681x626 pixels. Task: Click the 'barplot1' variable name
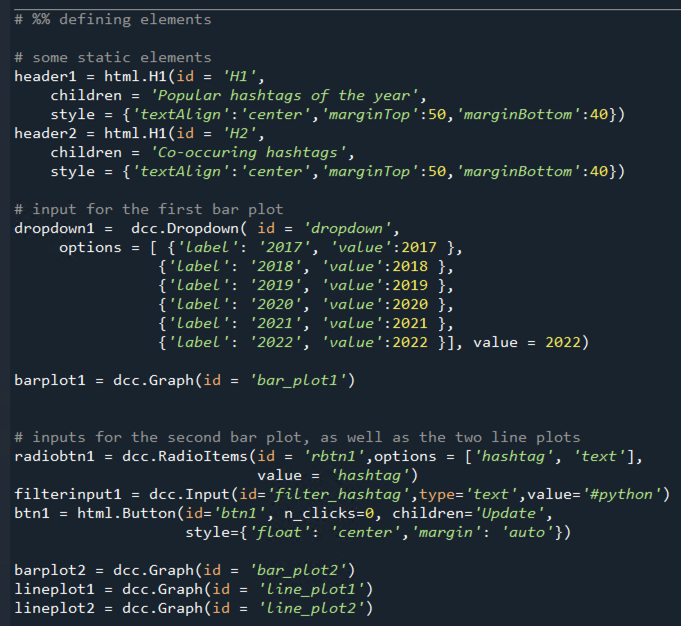(x=50, y=381)
